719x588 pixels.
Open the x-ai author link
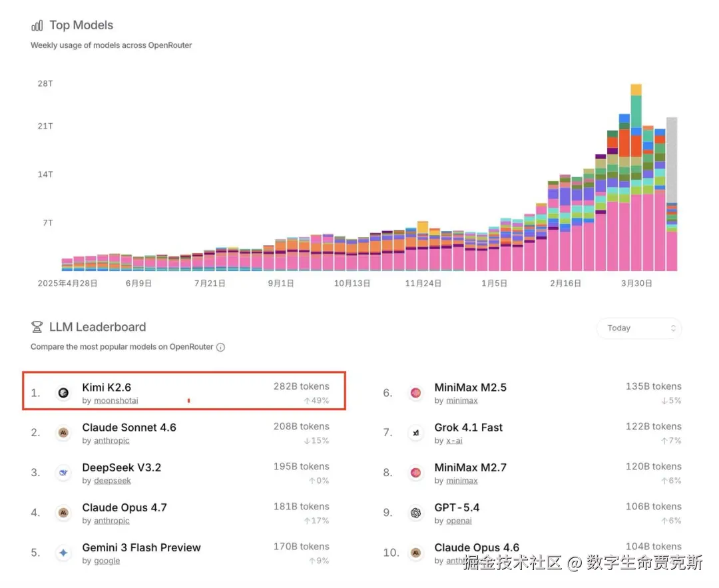point(454,441)
